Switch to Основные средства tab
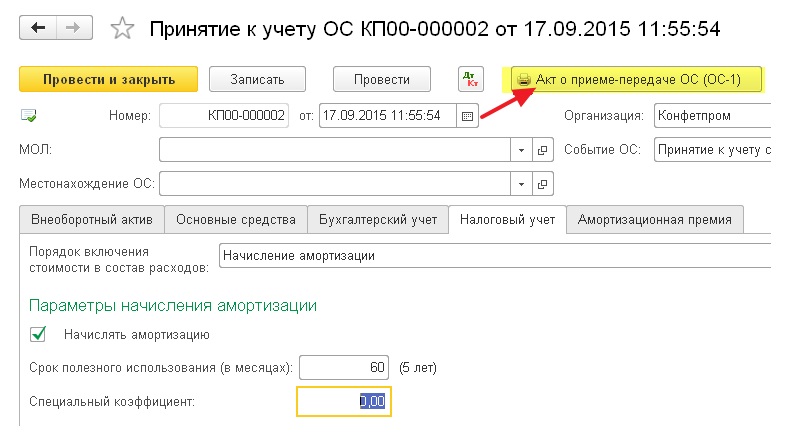The width and height of the screenshot is (794, 443). click(x=236, y=220)
